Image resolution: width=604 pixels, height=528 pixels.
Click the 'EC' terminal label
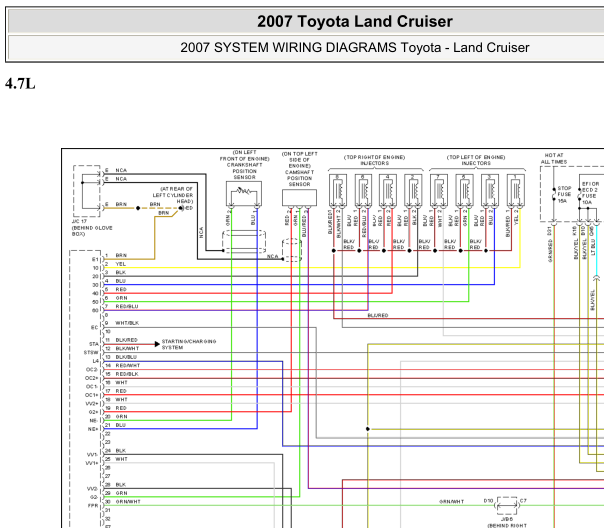click(x=95, y=327)
